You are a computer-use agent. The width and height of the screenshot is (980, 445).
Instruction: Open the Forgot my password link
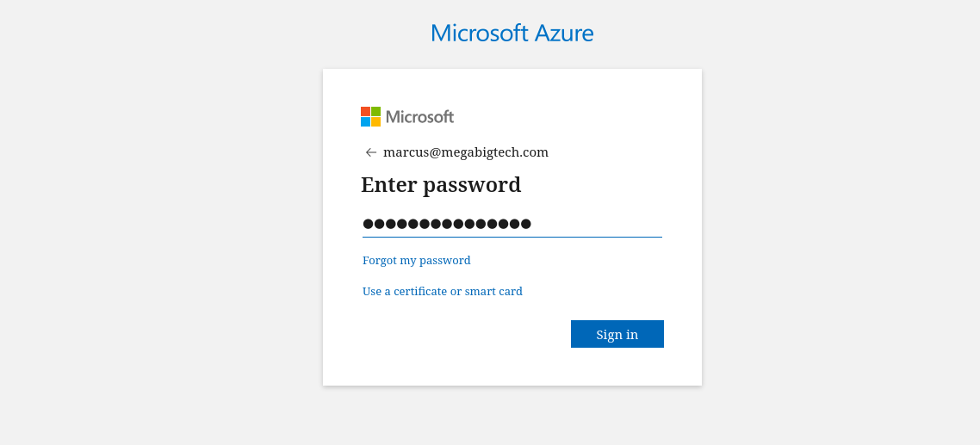tap(416, 260)
